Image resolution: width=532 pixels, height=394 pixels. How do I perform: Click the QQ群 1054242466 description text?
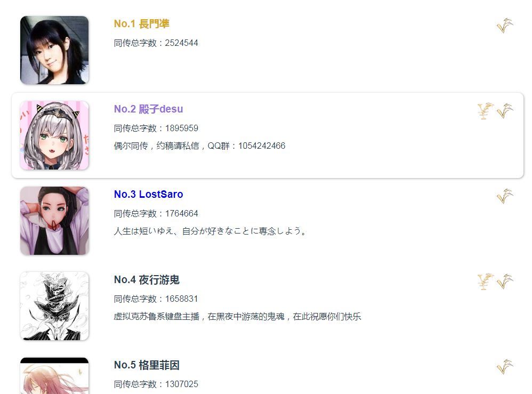point(199,146)
